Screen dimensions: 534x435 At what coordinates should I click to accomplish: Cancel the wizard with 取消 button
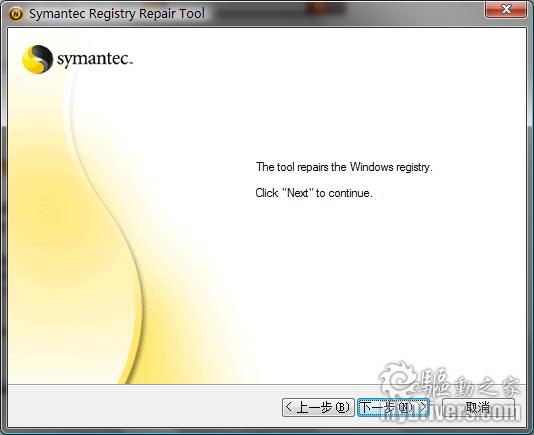click(478, 407)
